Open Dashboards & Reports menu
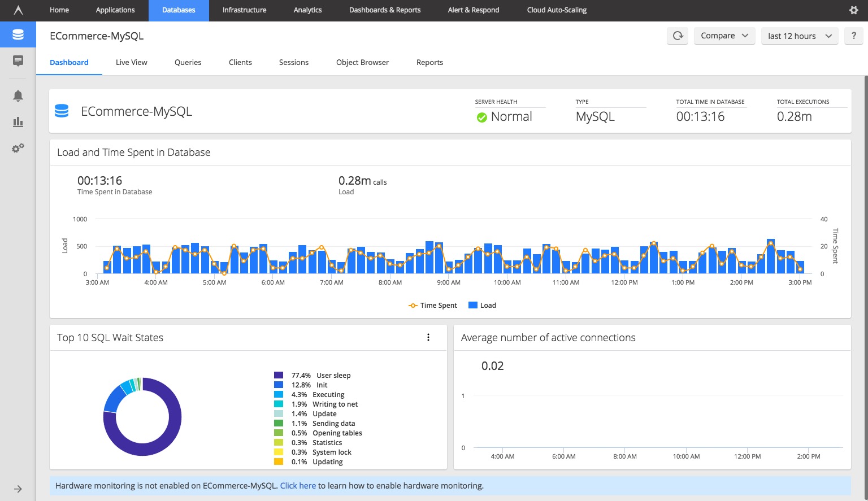The width and height of the screenshot is (868, 501). point(385,10)
